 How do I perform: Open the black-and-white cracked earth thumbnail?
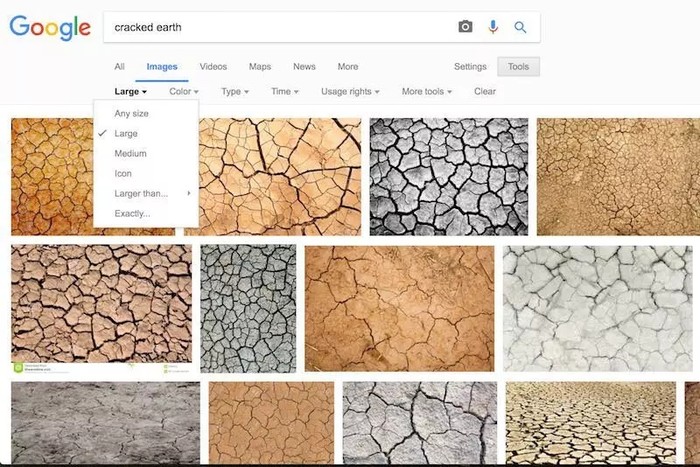tap(449, 177)
